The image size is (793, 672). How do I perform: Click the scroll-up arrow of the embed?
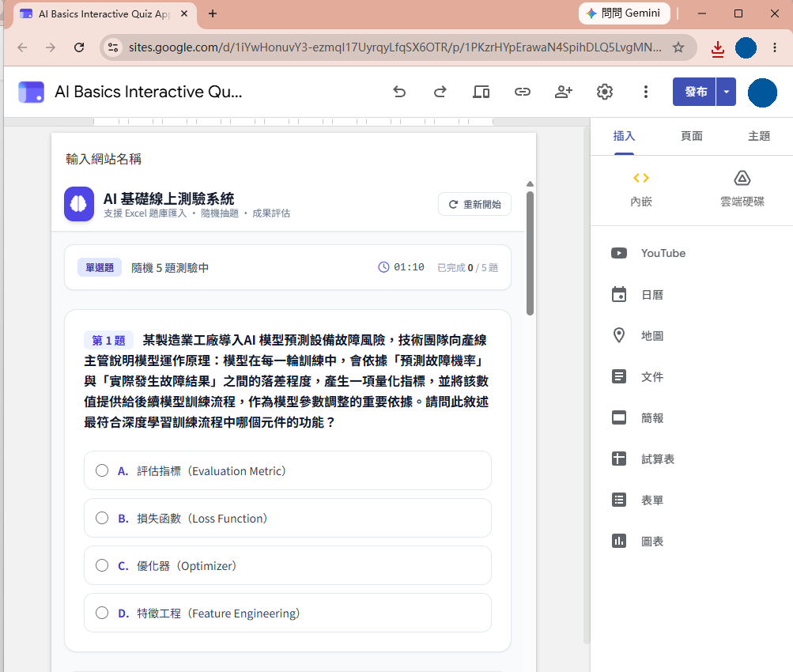530,184
